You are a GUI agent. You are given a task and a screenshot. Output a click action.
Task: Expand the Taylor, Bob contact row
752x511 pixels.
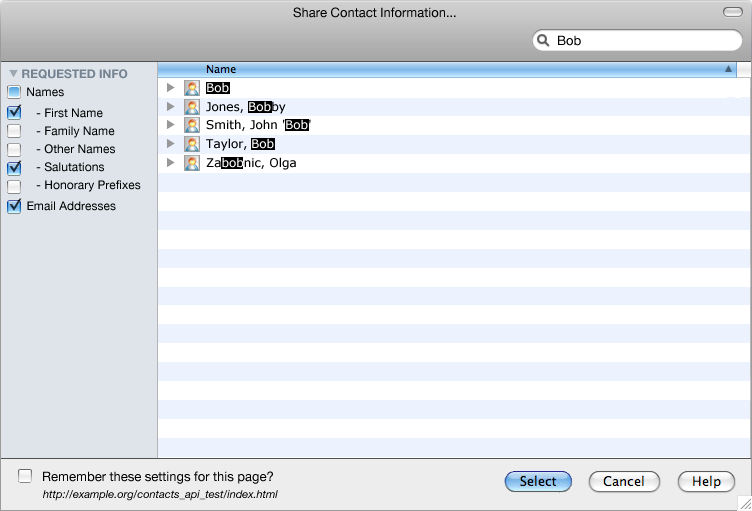[x=170, y=143]
